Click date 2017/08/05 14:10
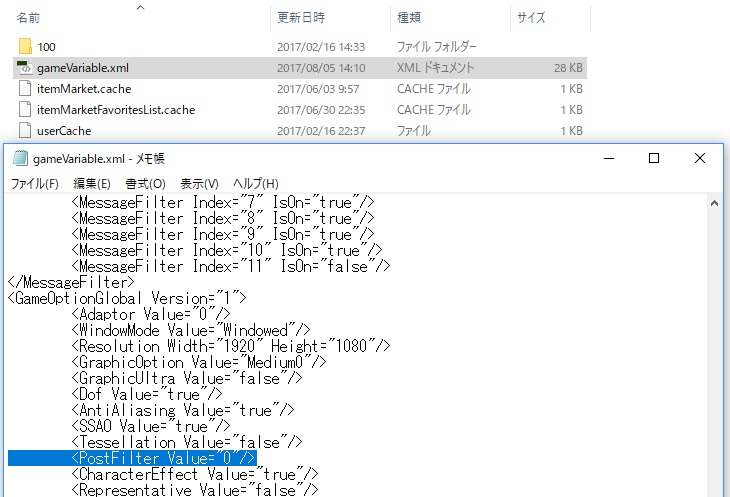The width and height of the screenshot is (730, 497). click(321, 68)
